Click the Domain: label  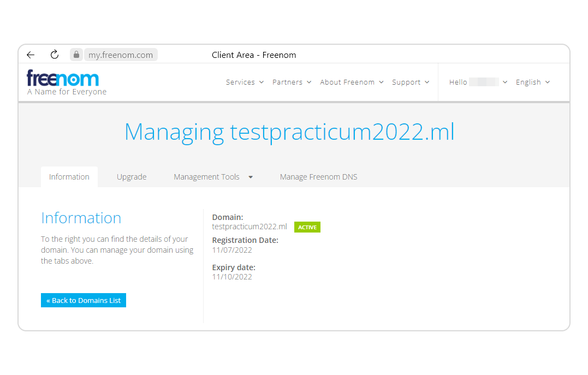228,217
